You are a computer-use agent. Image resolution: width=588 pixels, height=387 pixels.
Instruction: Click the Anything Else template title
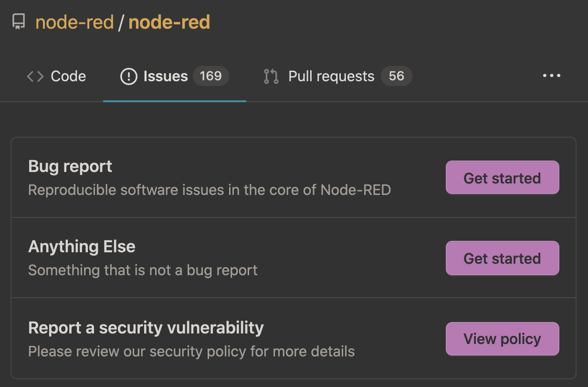[82, 247]
